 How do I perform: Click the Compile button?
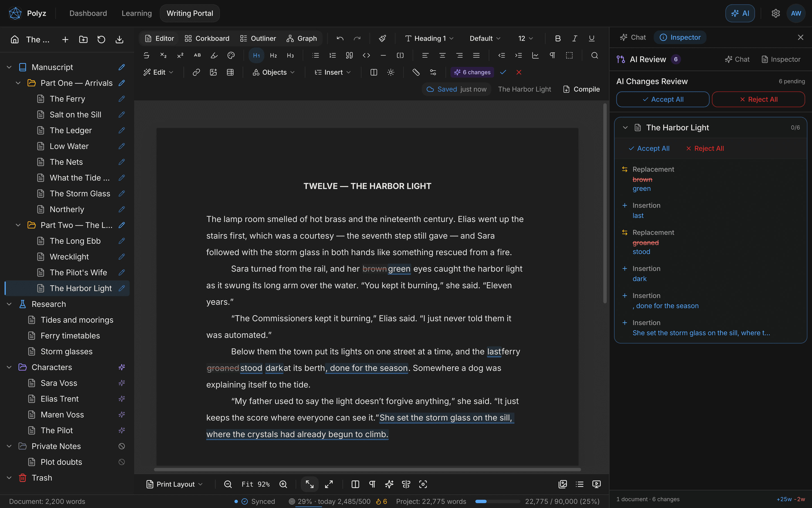[x=582, y=89]
